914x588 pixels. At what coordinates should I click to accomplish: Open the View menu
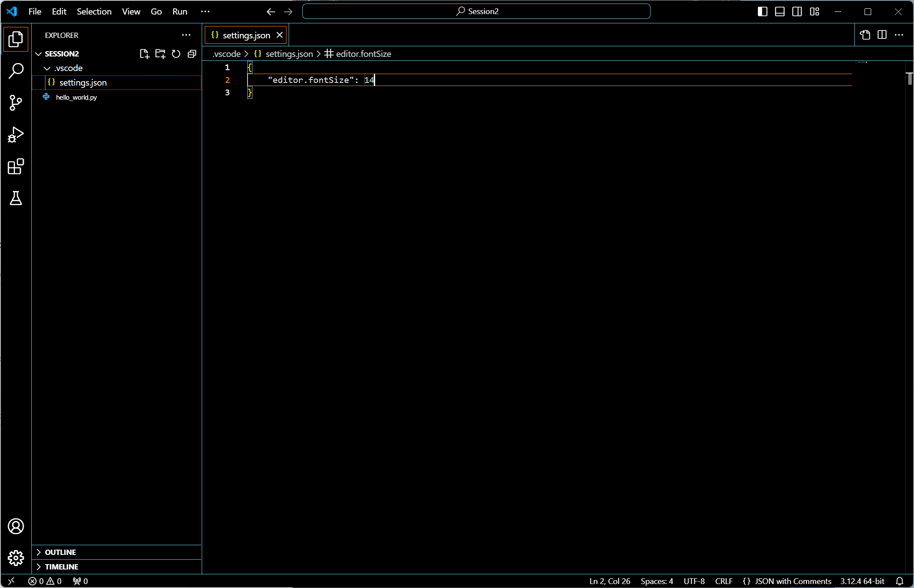coord(131,11)
